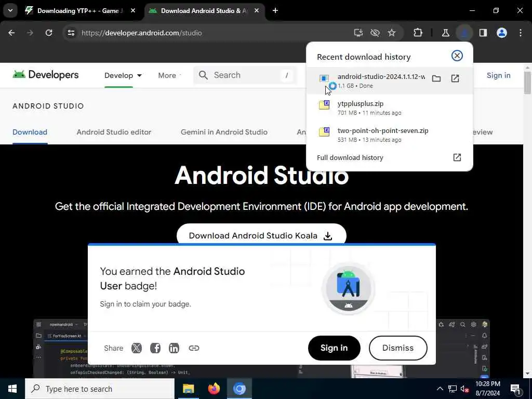Image resolution: width=532 pixels, height=399 pixels.
Task: Click black Sign in button on badge card
Action: [x=334, y=348]
